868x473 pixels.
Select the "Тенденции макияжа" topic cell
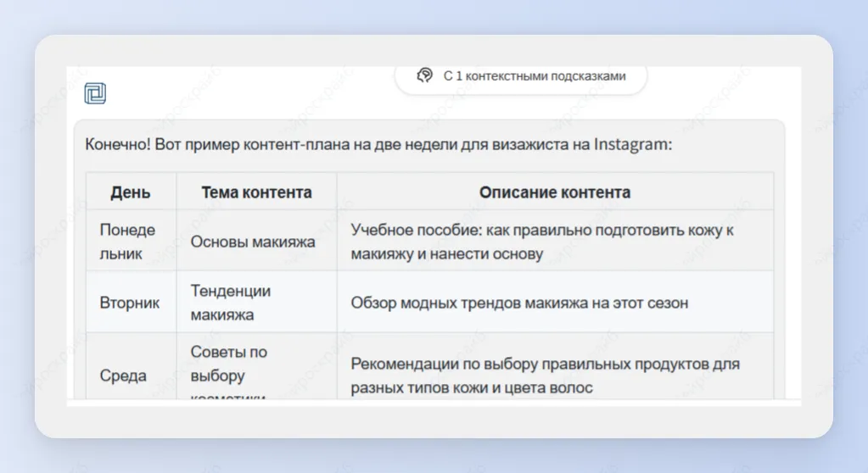(256, 303)
